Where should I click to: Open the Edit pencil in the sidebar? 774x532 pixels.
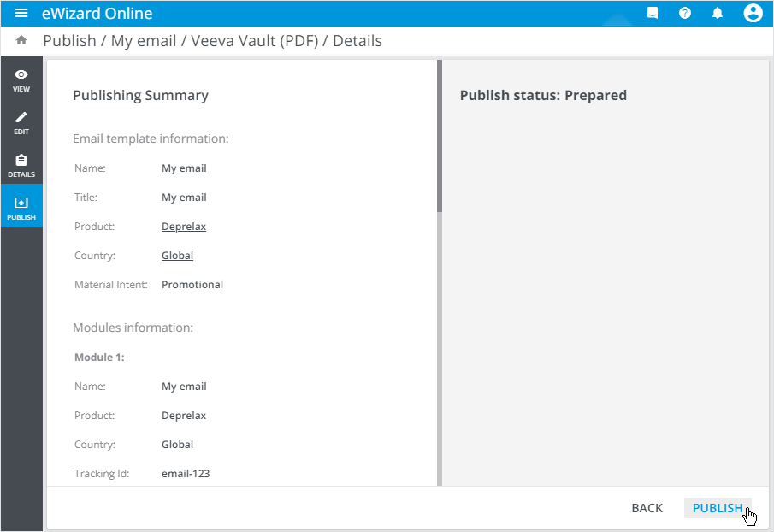click(21, 122)
